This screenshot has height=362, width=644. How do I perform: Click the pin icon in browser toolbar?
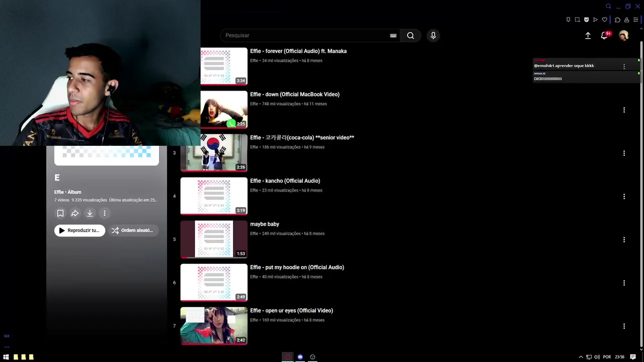pyautogui.click(x=568, y=20)
